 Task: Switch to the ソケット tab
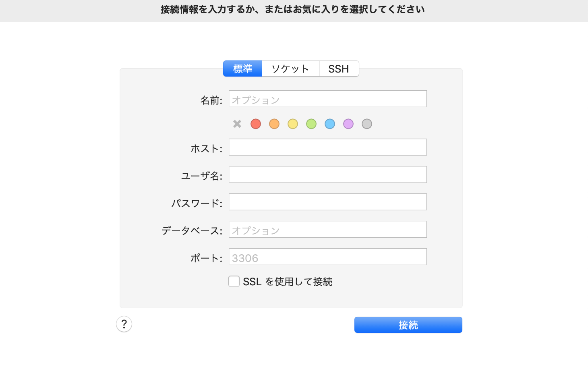[x=290, y=69]
